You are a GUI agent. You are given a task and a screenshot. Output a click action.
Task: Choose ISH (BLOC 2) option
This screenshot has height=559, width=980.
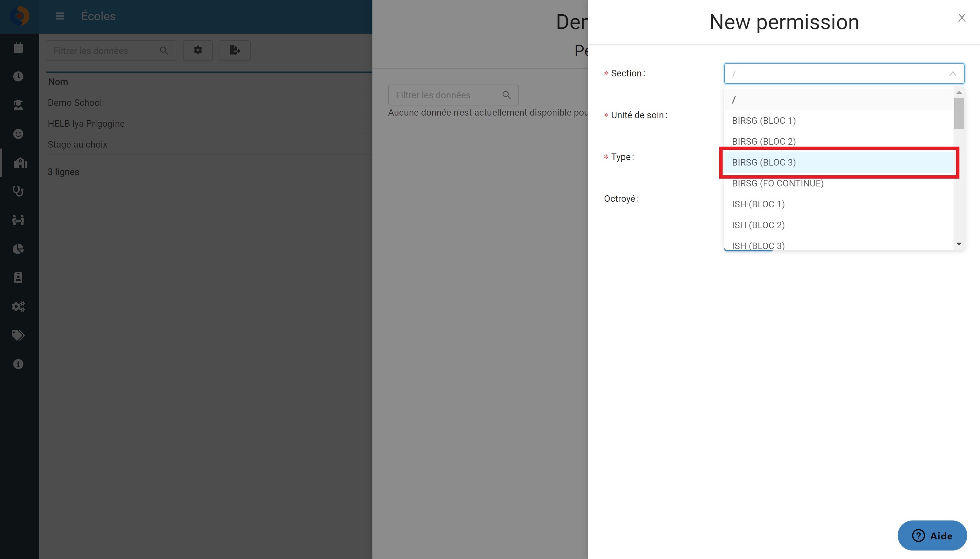839,225
